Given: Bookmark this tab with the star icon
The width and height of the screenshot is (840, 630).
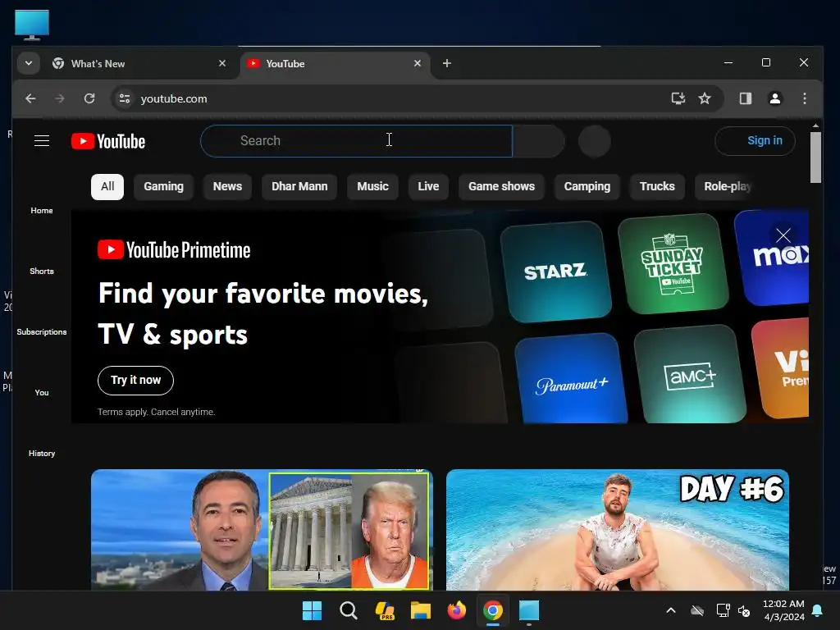Looking at the screenshot, I should pos(705,98).
